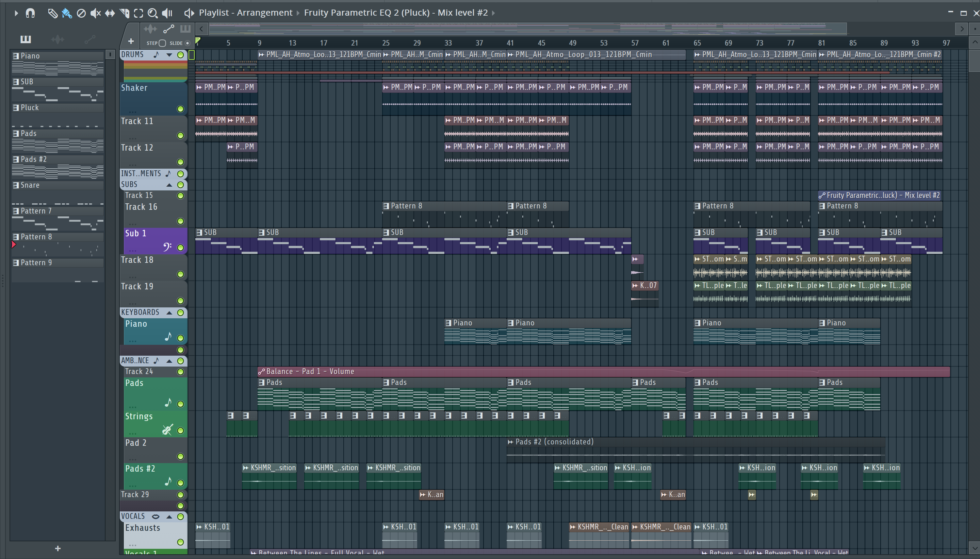Mute Track 11 via green LED
980x559 pixels.
point(180,135)
